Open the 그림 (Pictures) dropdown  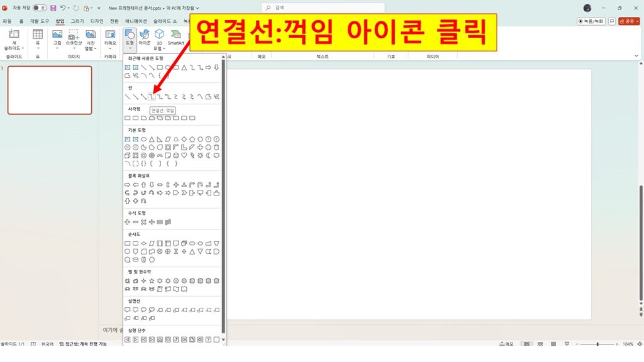[57, 40]
